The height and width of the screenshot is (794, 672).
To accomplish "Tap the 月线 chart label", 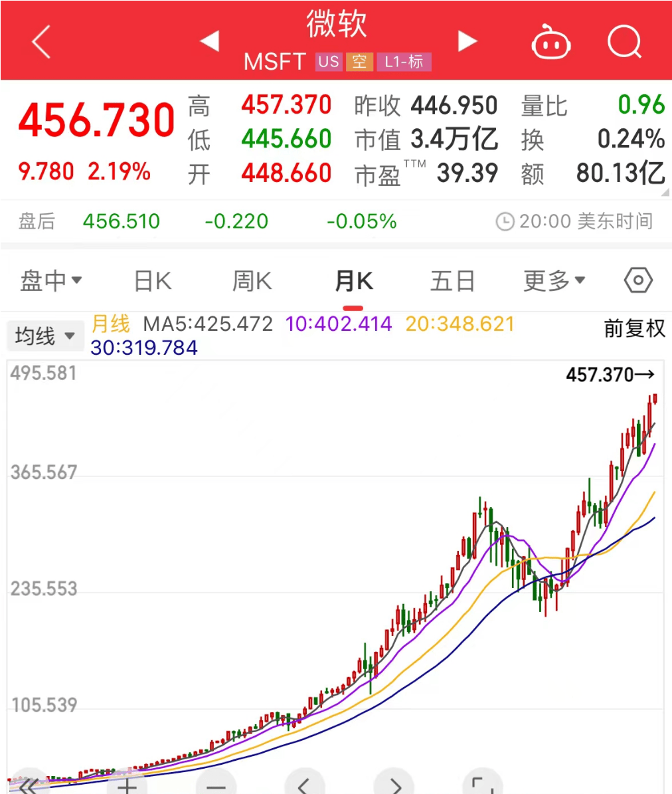I will (x=111, y=324).
